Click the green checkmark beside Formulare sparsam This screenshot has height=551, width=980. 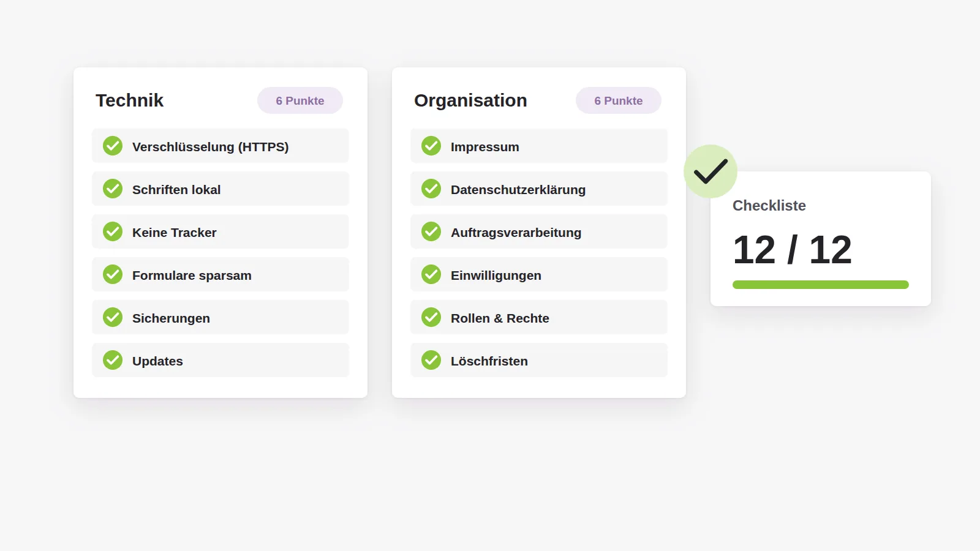pos(113,274)
